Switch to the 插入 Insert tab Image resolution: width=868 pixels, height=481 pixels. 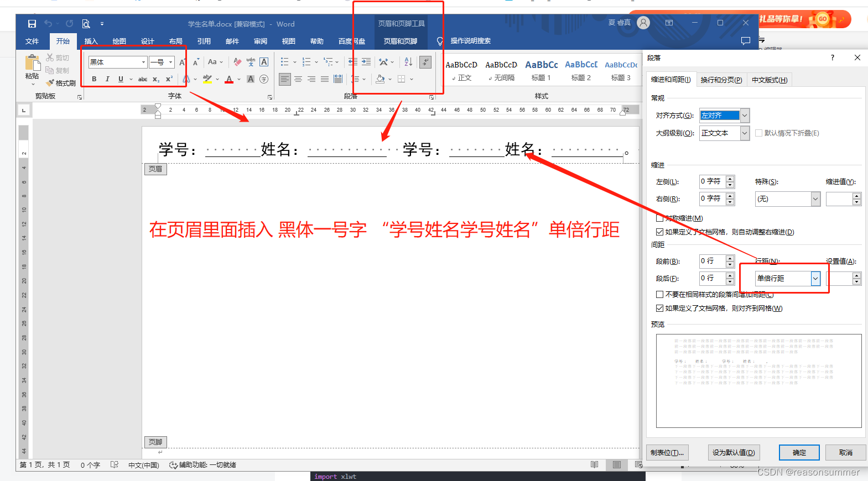click(91, 41)
